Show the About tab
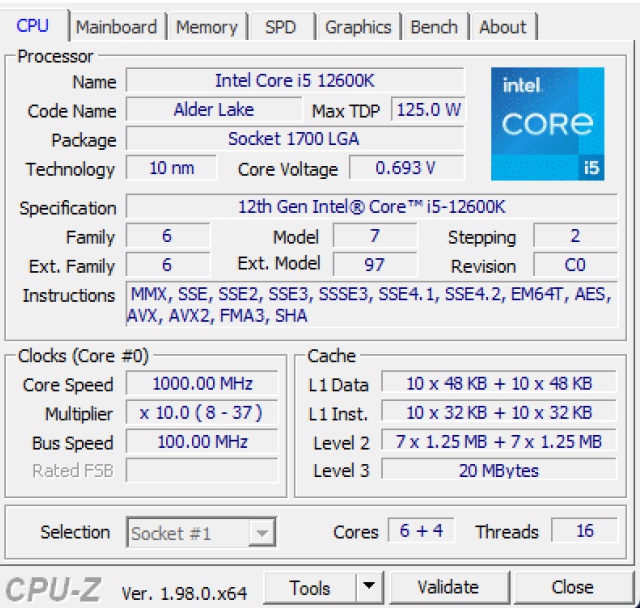 pos(503,27)
